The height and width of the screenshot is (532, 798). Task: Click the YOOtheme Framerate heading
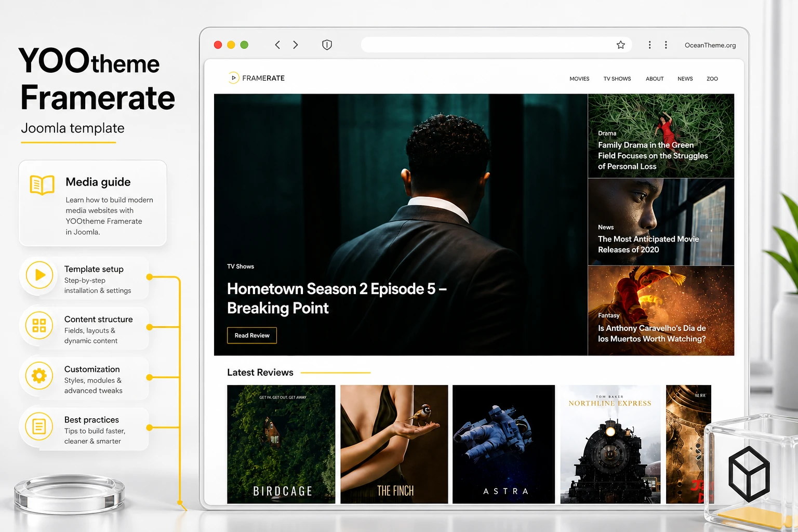(97, 79)
